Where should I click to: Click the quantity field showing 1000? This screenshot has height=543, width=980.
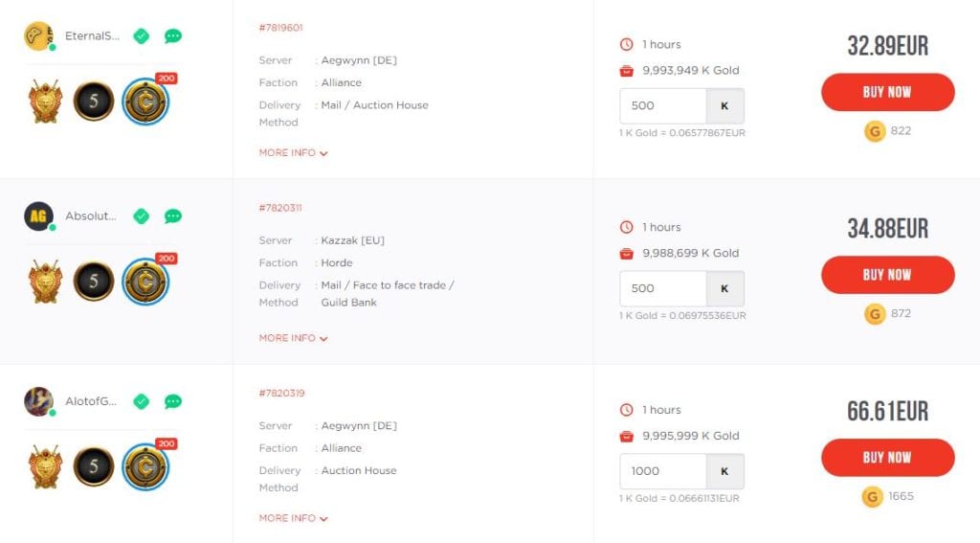(663, 471)
